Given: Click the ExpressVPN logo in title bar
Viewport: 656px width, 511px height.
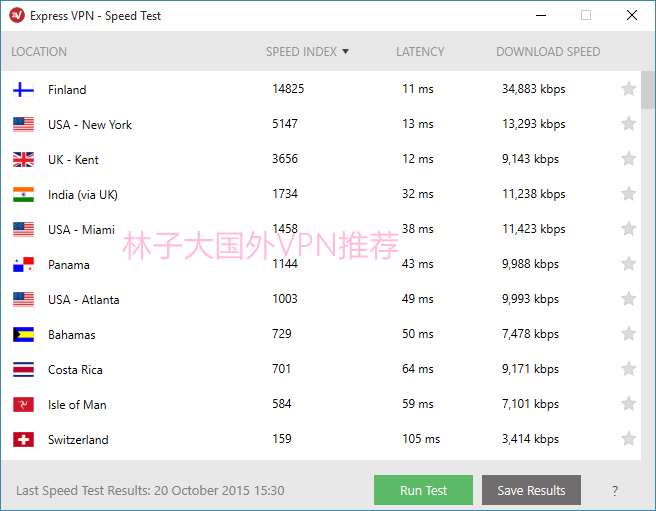Looking at the screenshot, I should 17,15.
